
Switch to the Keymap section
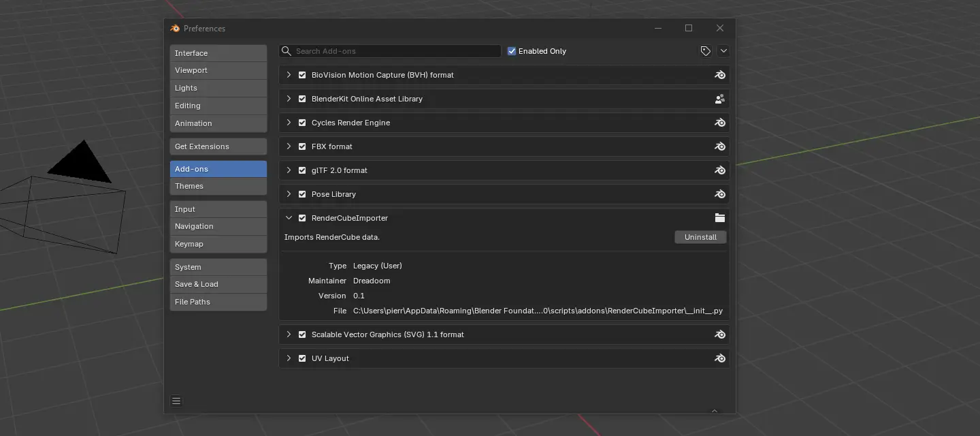pos(218,244)
